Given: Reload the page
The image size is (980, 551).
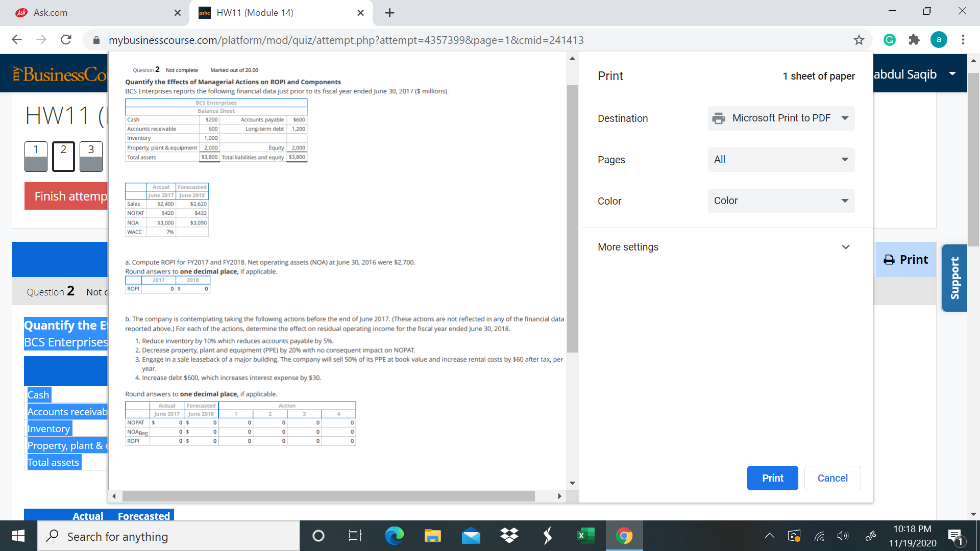Looking at the screenshot, I should point(66,40).
